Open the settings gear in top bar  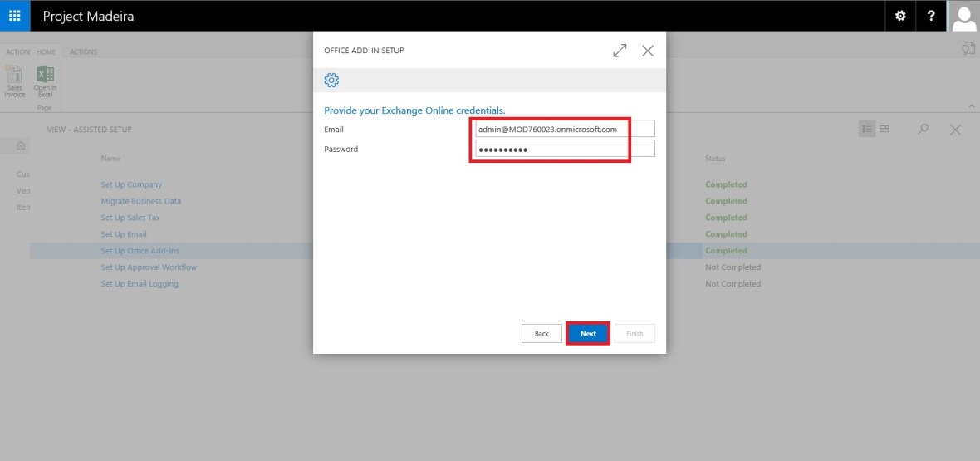pos(900,16)
